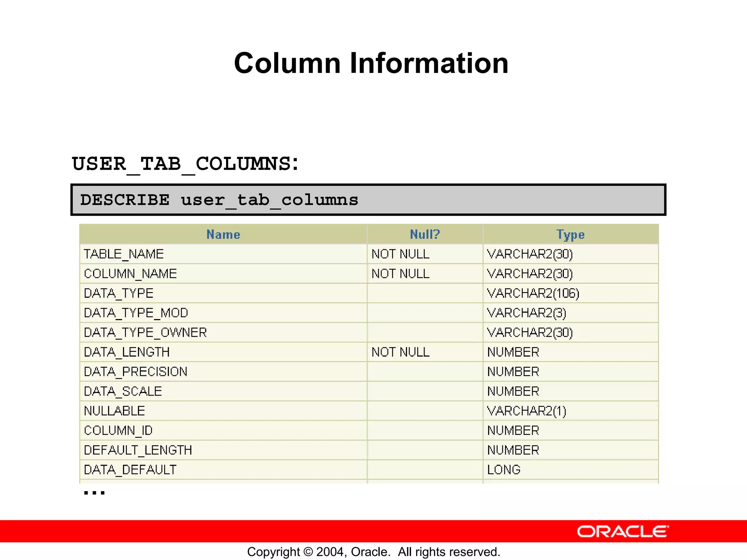Screen dimensions: 747x560
Task: Click the Oracle copyright footer text
Action: [x=373, y=552]
